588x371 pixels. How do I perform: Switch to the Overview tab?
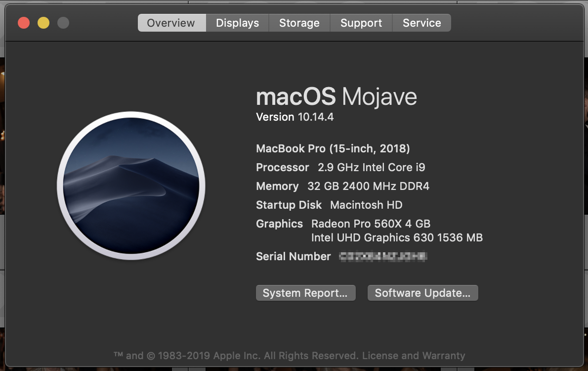point(171,23)
